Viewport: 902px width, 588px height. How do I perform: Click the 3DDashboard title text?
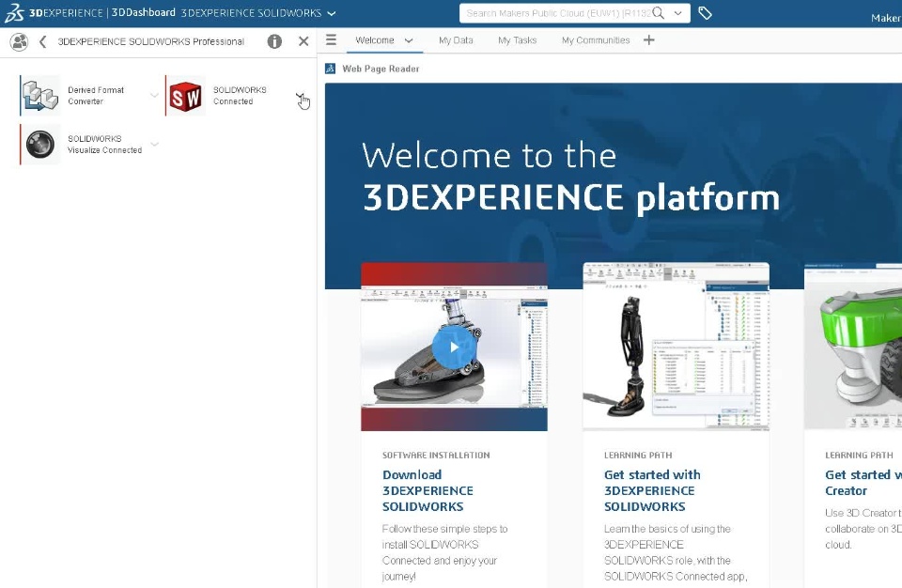pyautogui.click(x=143, y=12)
